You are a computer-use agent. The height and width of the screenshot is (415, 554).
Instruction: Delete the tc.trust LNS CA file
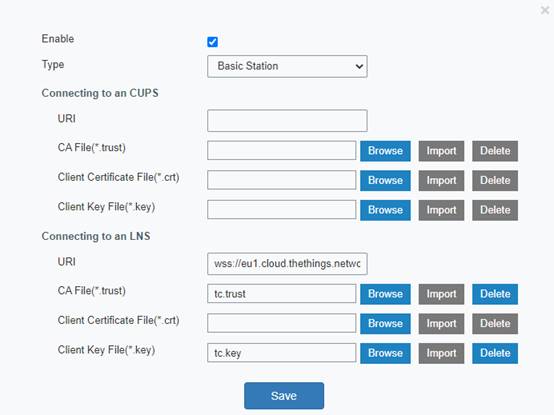[495, 294]
